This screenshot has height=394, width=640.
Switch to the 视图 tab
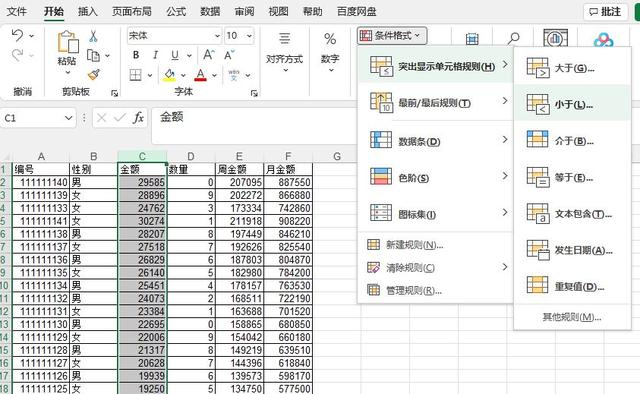tap(278, 11)
